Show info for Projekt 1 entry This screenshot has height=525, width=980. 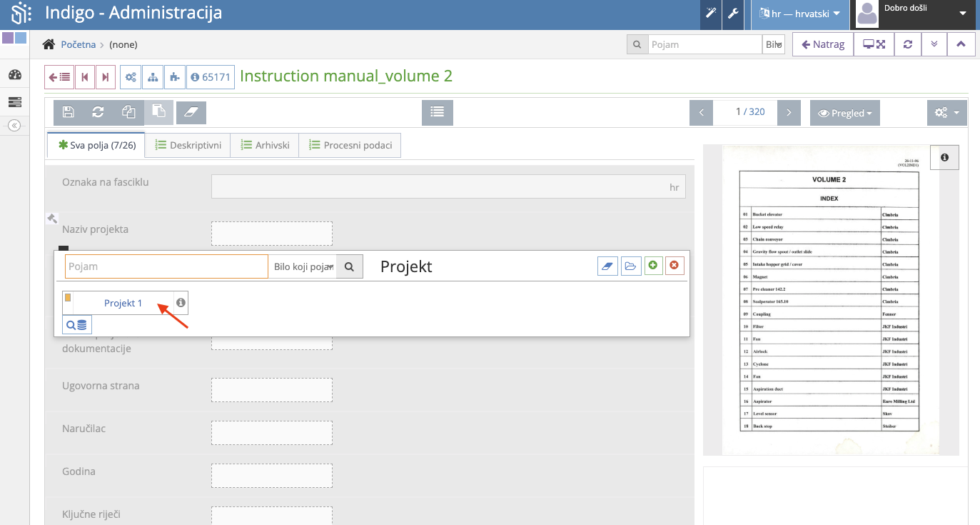181,303
